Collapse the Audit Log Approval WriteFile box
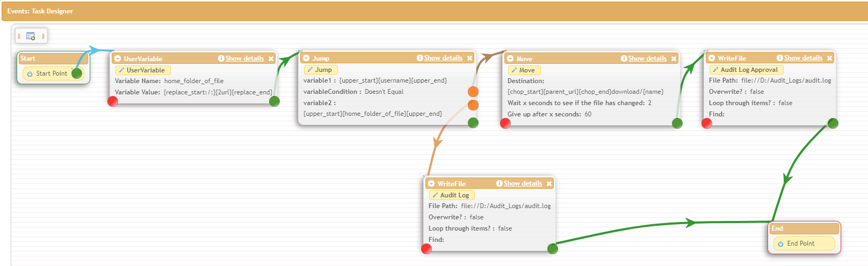868x266 pixels. tap(712, 58)
